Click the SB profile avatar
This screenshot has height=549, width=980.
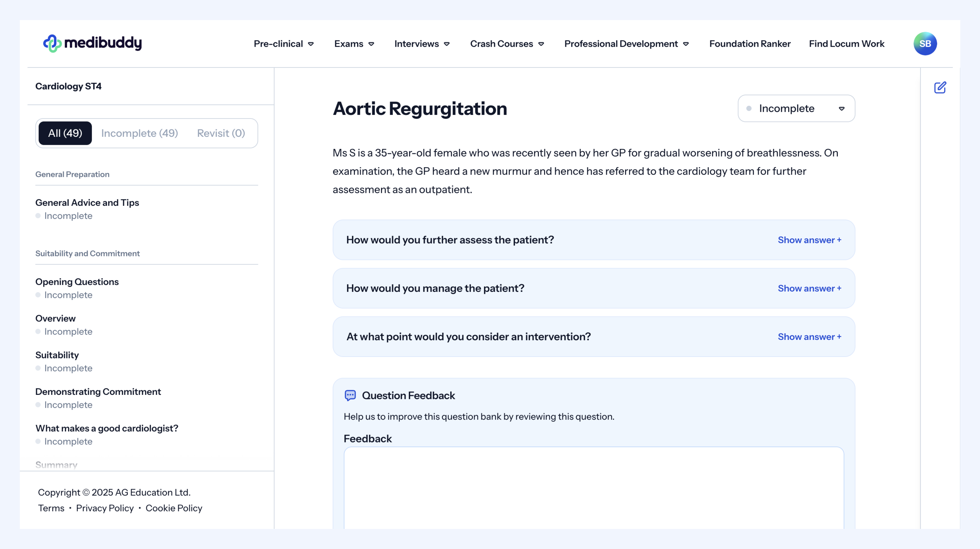[925, 44]
